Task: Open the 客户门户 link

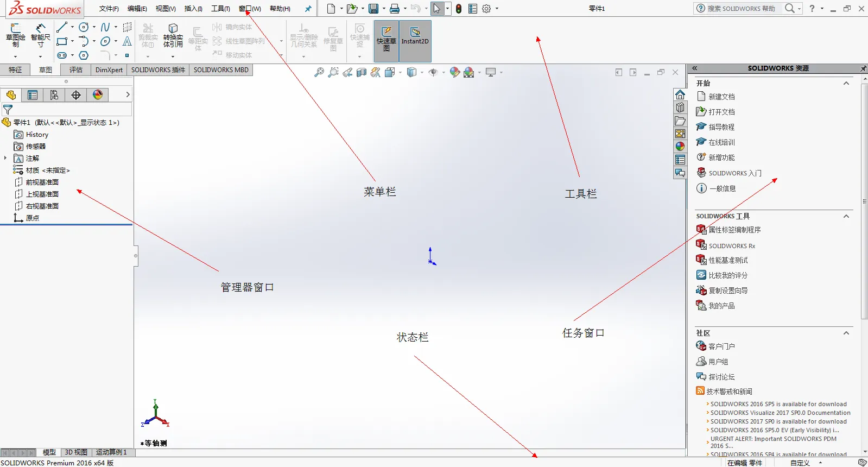Action: tap(721, 346)
